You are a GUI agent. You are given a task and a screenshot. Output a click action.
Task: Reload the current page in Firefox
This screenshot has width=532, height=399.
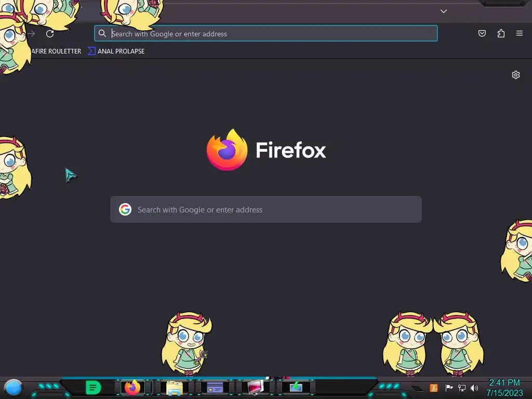point(50,34)
